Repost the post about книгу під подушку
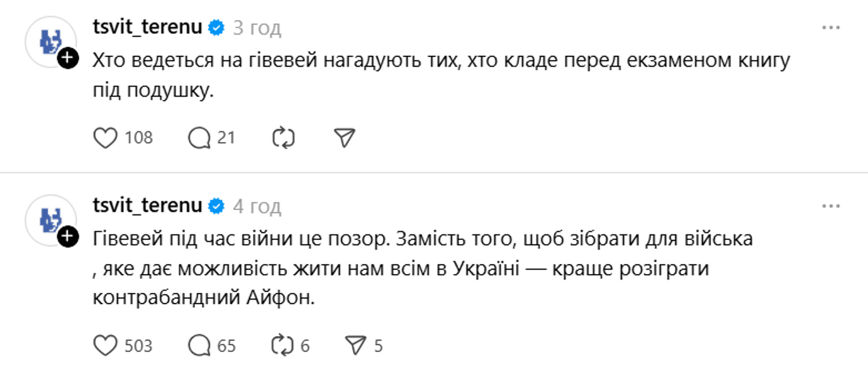Screen dimensions: 868x377 283,138
